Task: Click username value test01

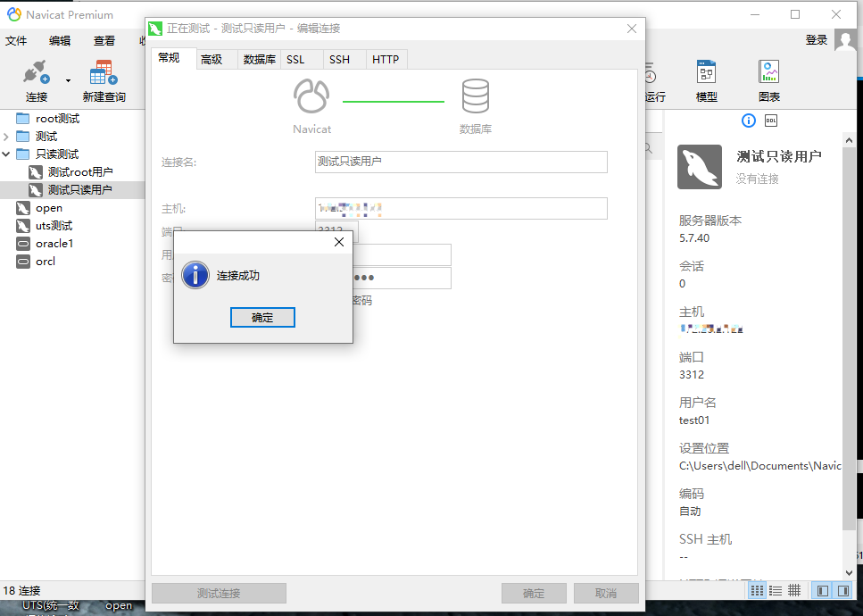Action: (x=694, y=420)
